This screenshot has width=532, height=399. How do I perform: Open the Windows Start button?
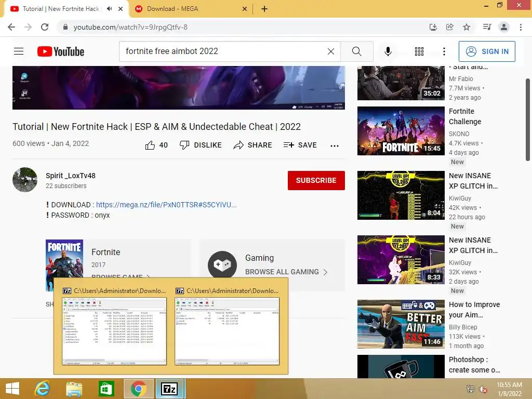12,389
